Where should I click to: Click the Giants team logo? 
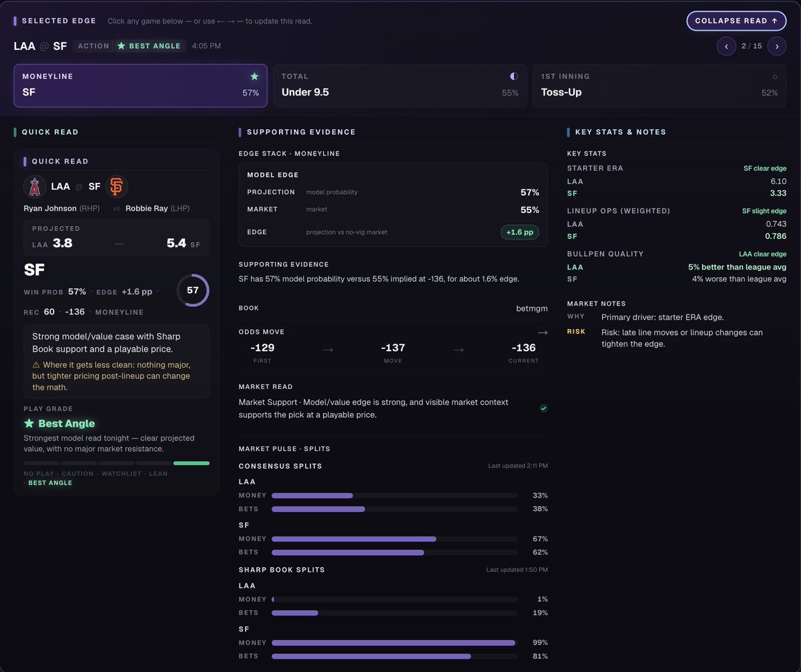click(x=116, y=188)
